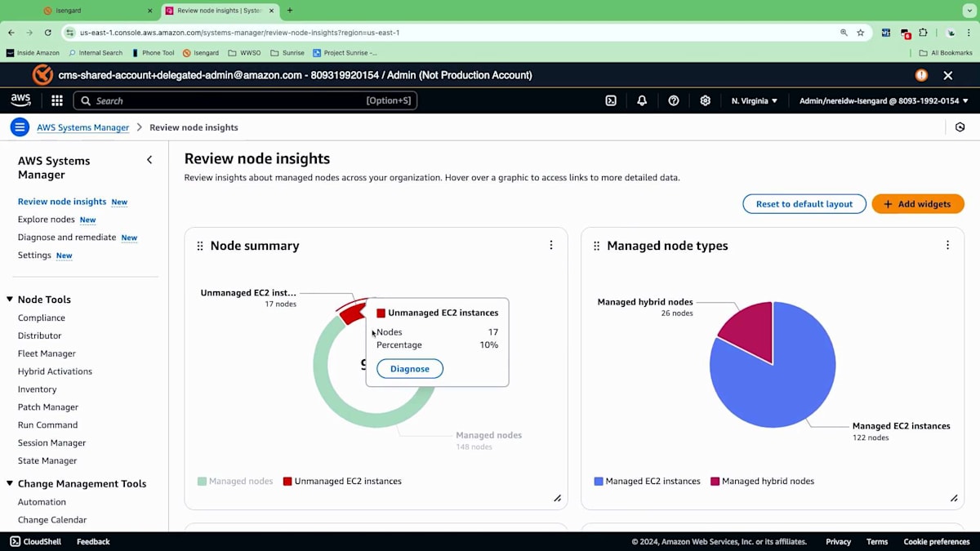Toggle Managed EC2 instances legend swatch
This screenshot has width=980, height=551.
pos(599,482)
